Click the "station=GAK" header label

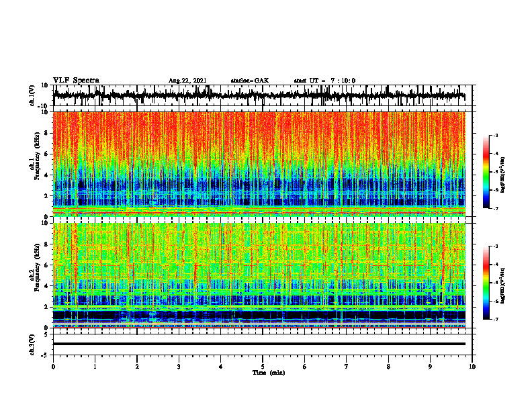(250, 81)
